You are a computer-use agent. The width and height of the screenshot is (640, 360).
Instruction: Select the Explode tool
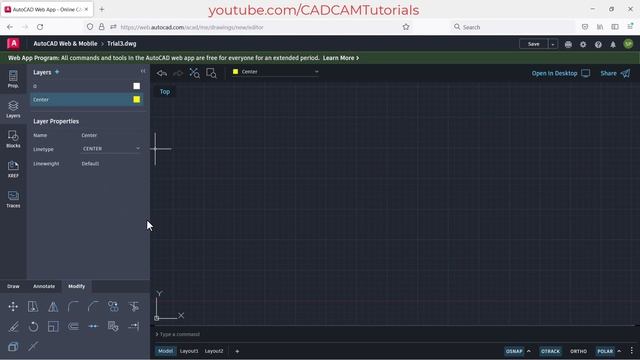pos(33,347)
